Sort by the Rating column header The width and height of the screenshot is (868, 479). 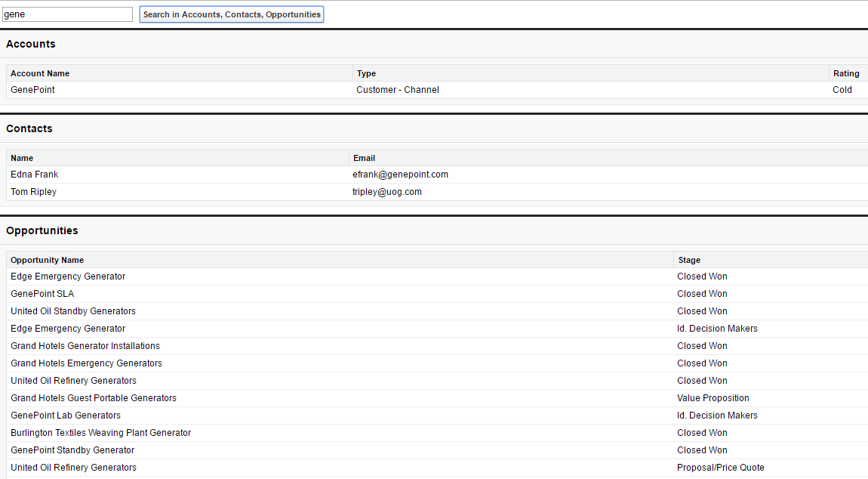(845, 73)
